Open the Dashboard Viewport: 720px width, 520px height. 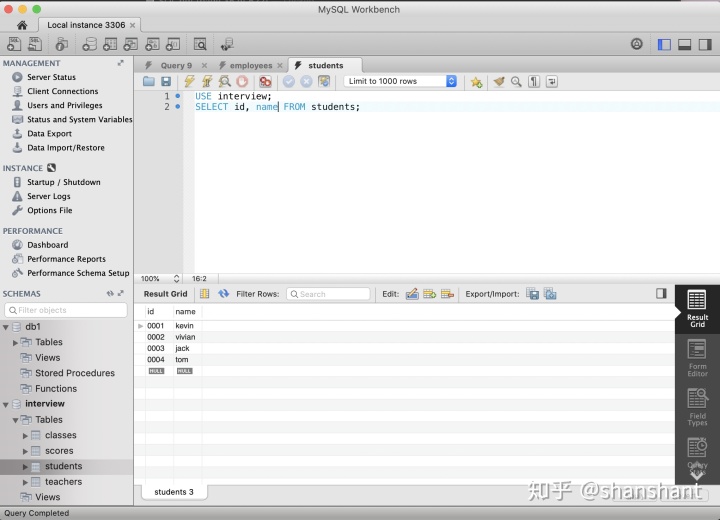(47, 245)
